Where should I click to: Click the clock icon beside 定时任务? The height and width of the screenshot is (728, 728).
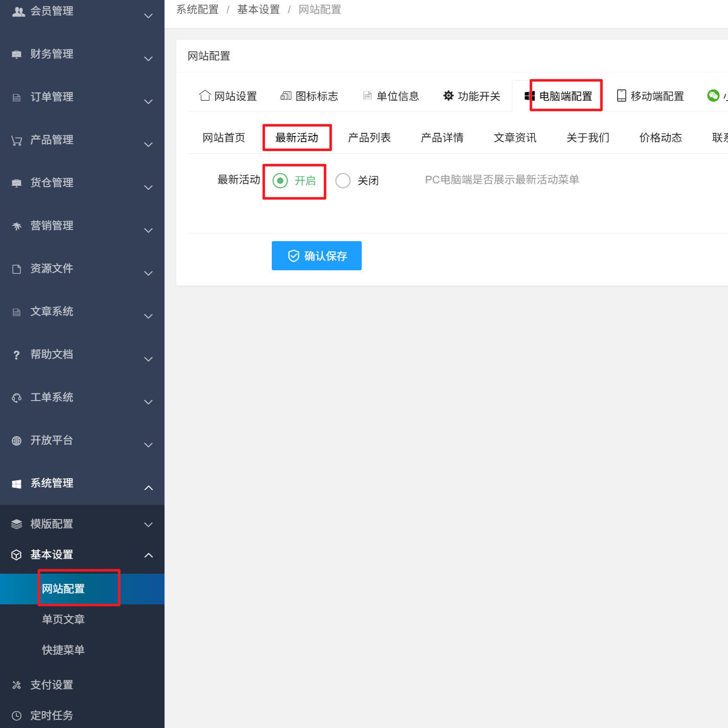[17, 716]
